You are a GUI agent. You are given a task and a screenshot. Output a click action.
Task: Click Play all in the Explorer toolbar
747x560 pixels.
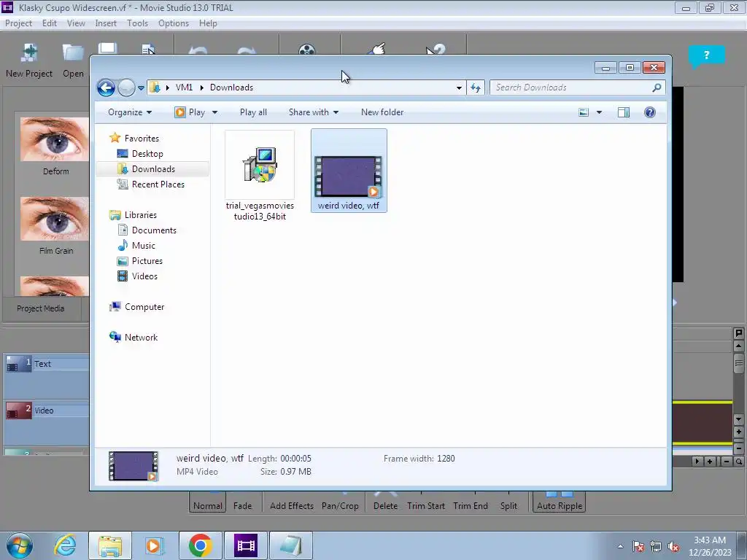pos(253,112)
